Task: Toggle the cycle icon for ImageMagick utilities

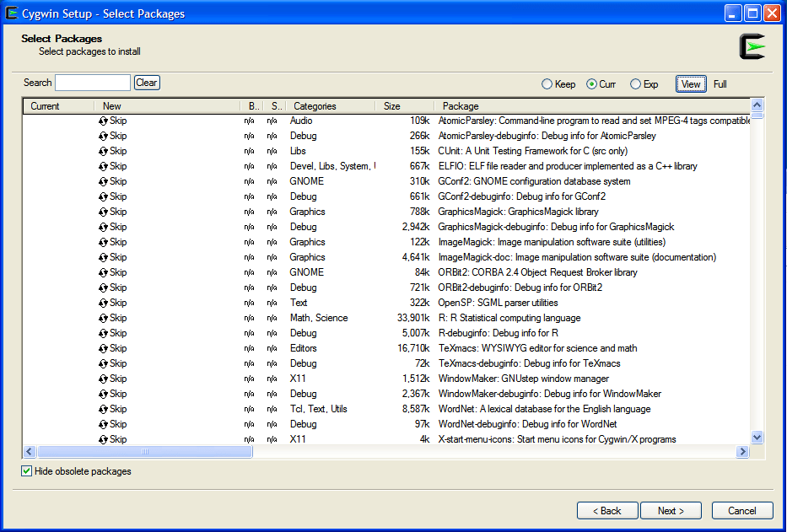Action: point(104,243)
